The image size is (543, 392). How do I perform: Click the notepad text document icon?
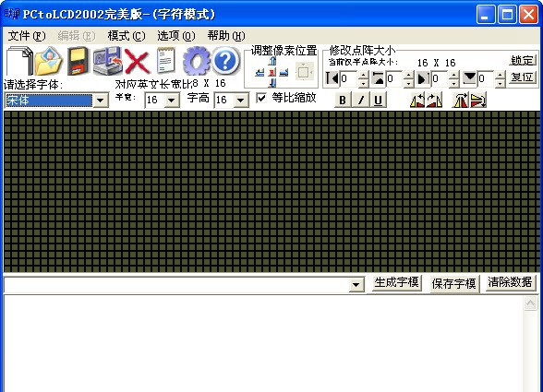[x=166, y=61]
